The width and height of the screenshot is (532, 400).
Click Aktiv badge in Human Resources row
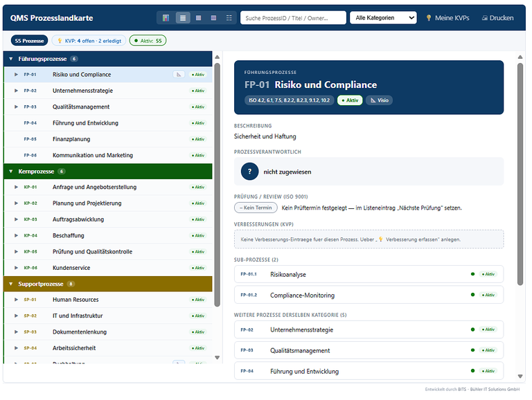(198, 300)
